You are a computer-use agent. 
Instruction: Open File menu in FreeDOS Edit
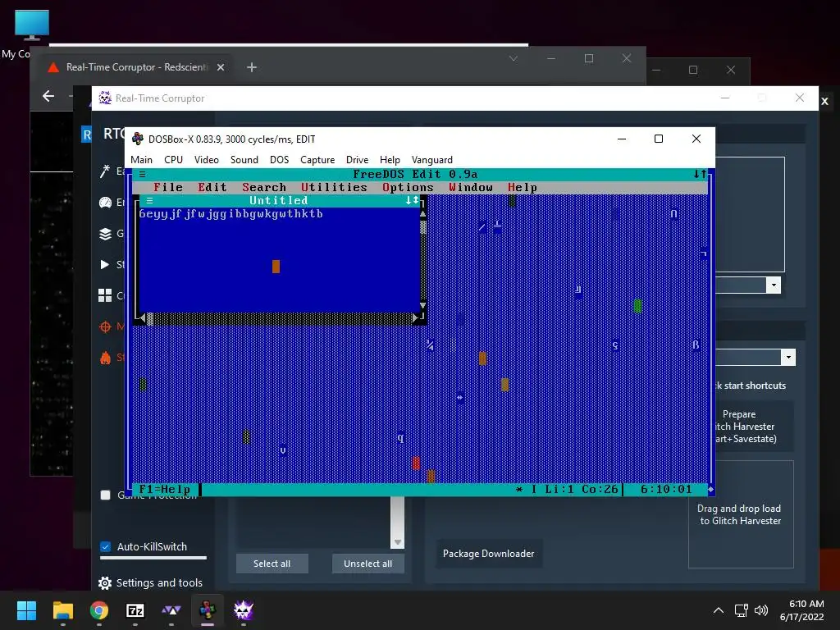click(x=167, y=188)
